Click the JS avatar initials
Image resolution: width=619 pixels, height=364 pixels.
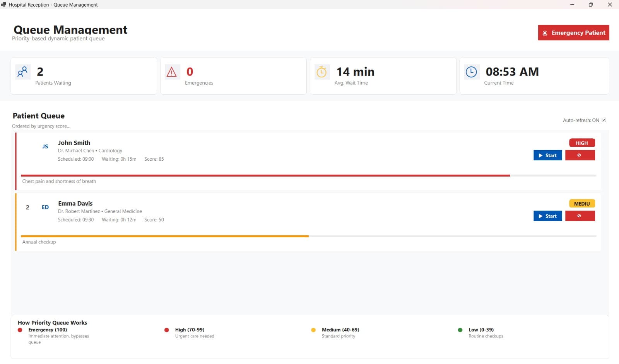point(45,146)
